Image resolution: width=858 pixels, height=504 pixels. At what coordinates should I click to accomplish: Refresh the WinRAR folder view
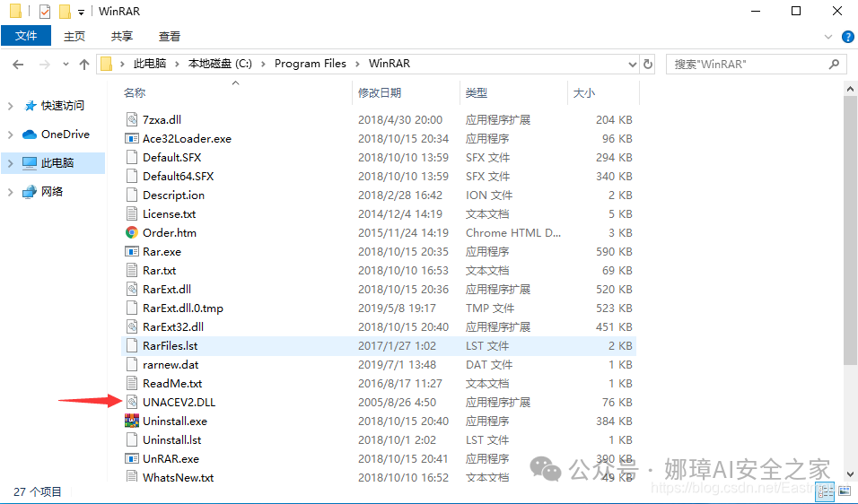648,64
